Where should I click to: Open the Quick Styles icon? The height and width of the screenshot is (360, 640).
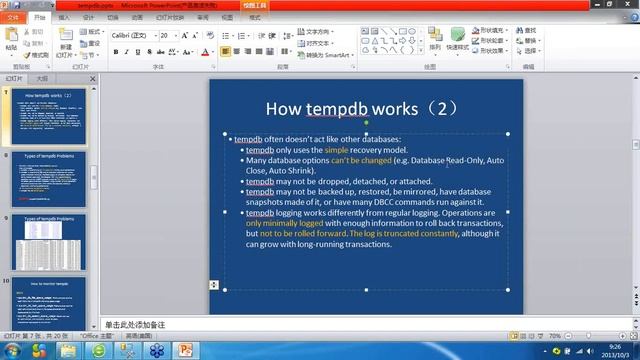tap(458, 34)
